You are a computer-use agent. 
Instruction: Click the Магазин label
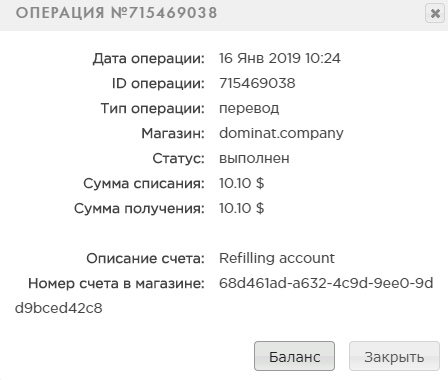(x=173, y=133)
